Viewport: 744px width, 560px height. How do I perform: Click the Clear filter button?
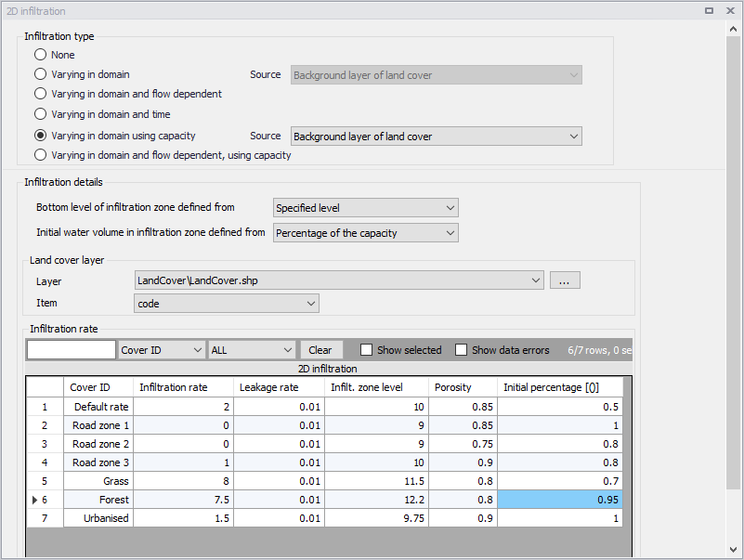pyautogui.click(x=320, y=350)
